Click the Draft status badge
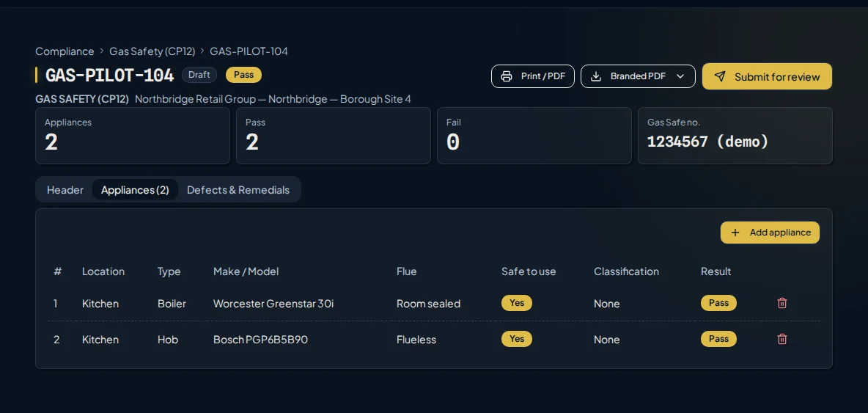The height and width of the screenshot is (413, 868). tap(199, 75)
